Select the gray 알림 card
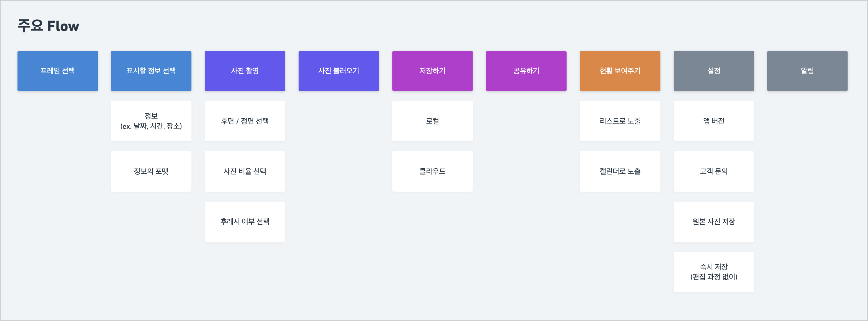This screenshot has height=321, width=868. [x=807, y=71]
